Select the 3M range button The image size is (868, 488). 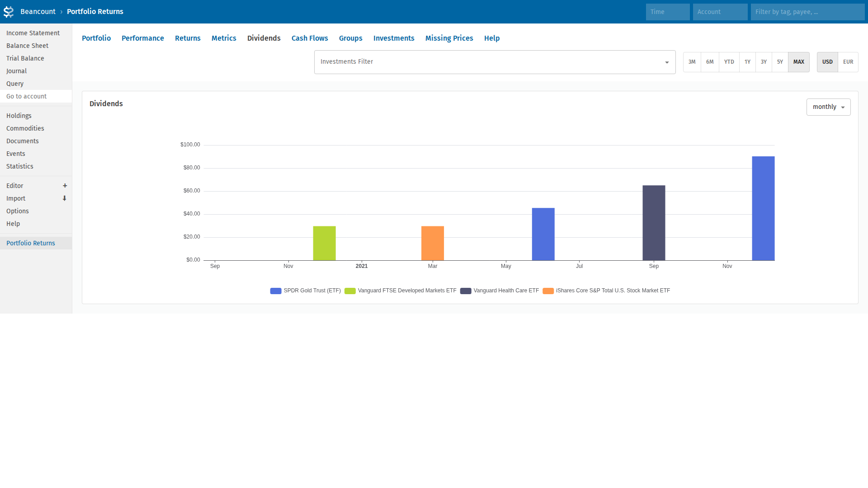(692, 62)
